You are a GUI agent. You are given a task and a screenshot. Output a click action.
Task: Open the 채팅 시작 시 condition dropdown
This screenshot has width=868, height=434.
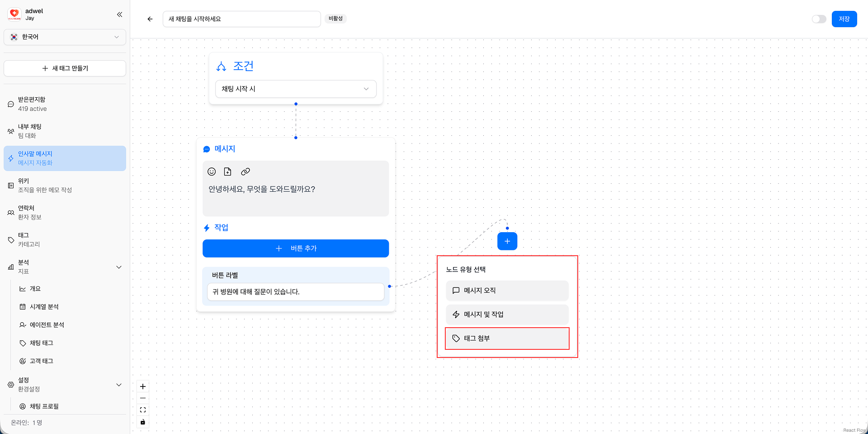[296, 89]
